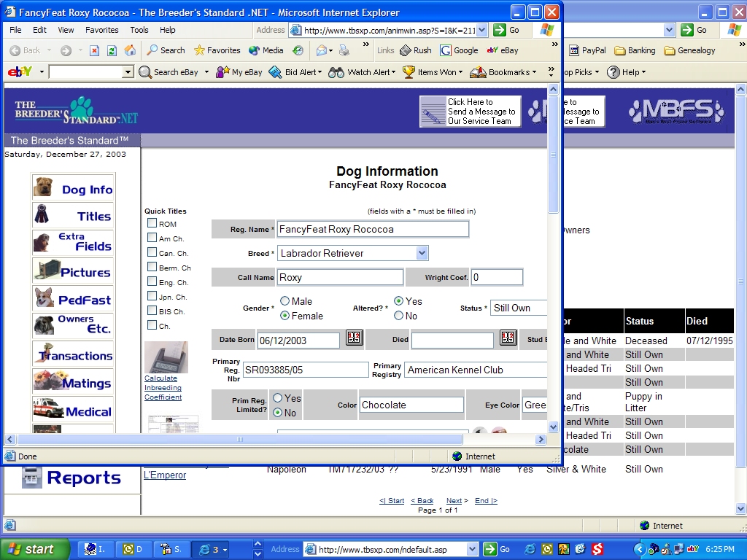Click the calculator inbreeding coefficient icon

166,357
